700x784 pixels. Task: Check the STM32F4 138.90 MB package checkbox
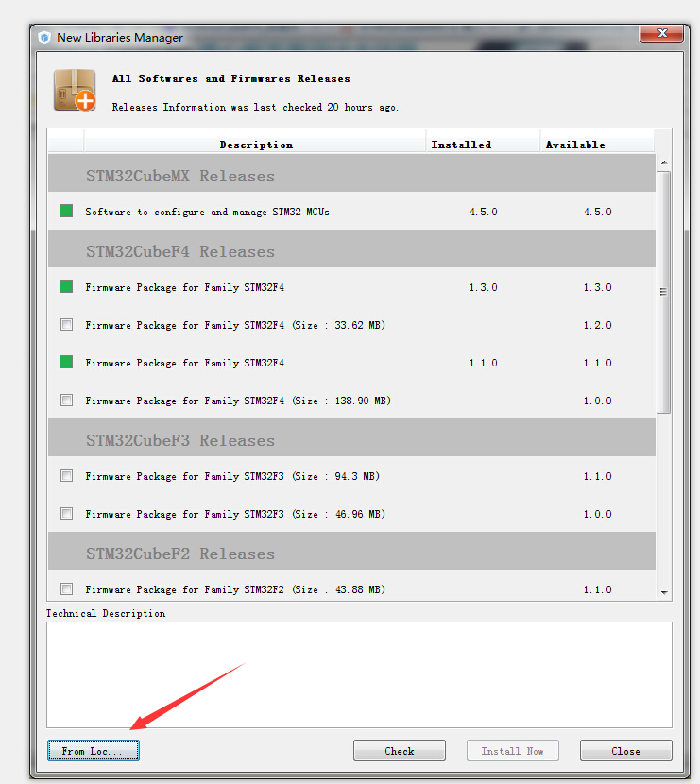pyautogui.click(x=66, y=400)
